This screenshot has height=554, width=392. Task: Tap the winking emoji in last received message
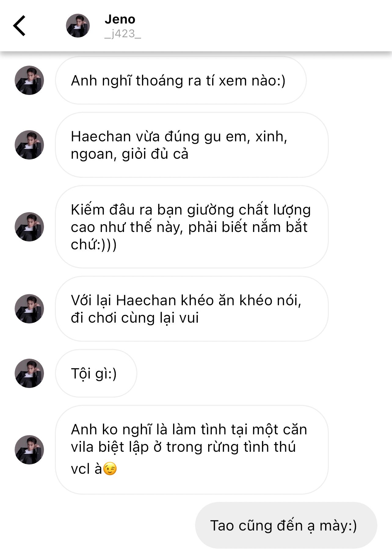110,469
